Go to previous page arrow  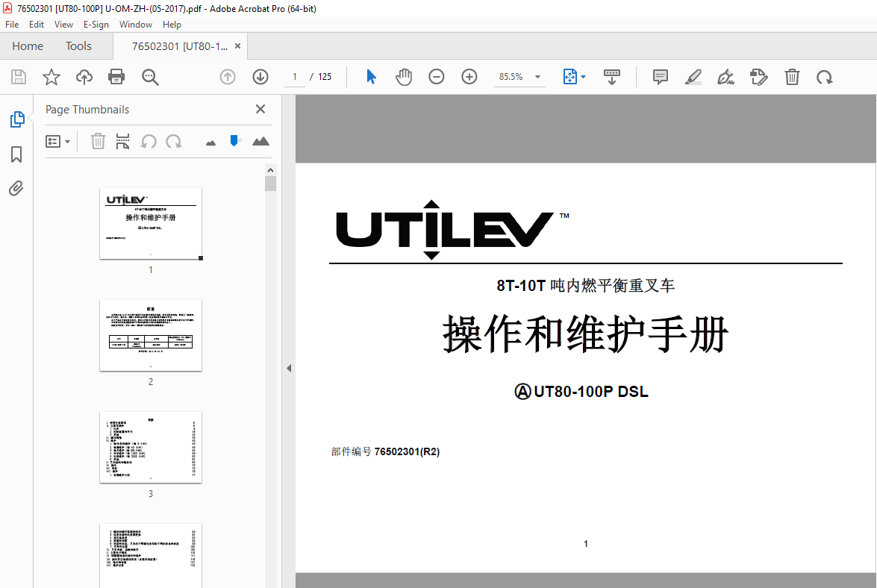point(228,77)
